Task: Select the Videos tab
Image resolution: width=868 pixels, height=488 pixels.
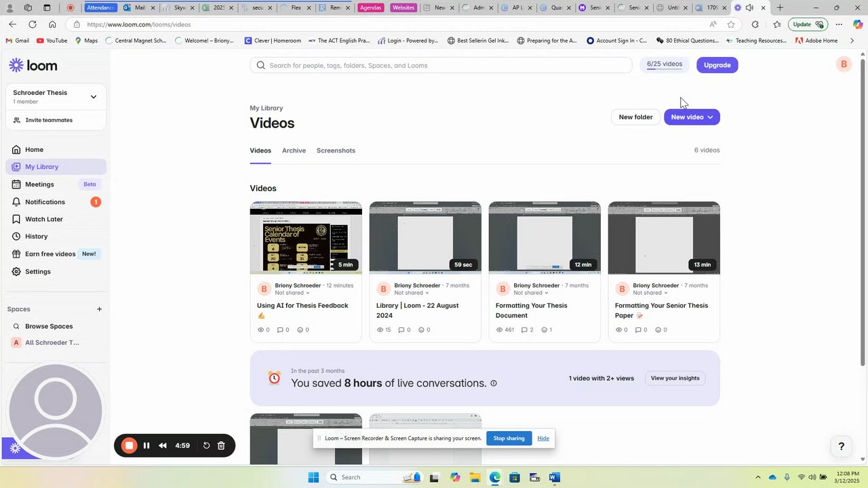Action: (x=260, y=150)
